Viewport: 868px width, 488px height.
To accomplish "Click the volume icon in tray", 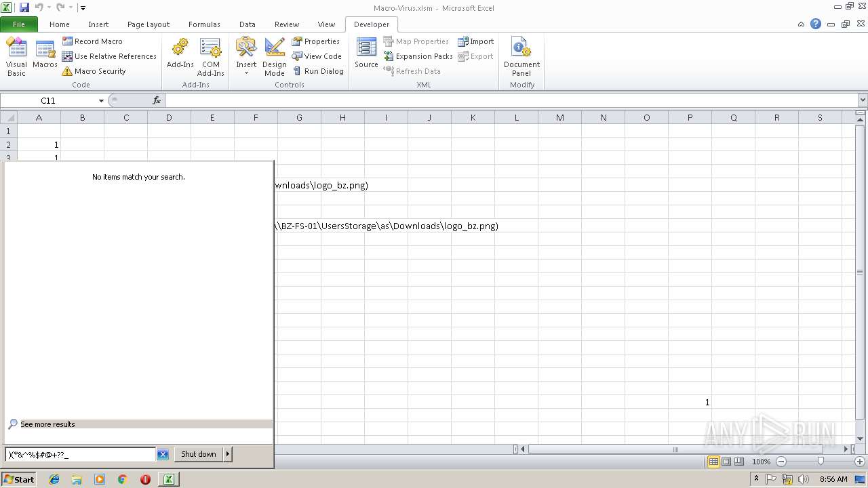I will [803, 479].
